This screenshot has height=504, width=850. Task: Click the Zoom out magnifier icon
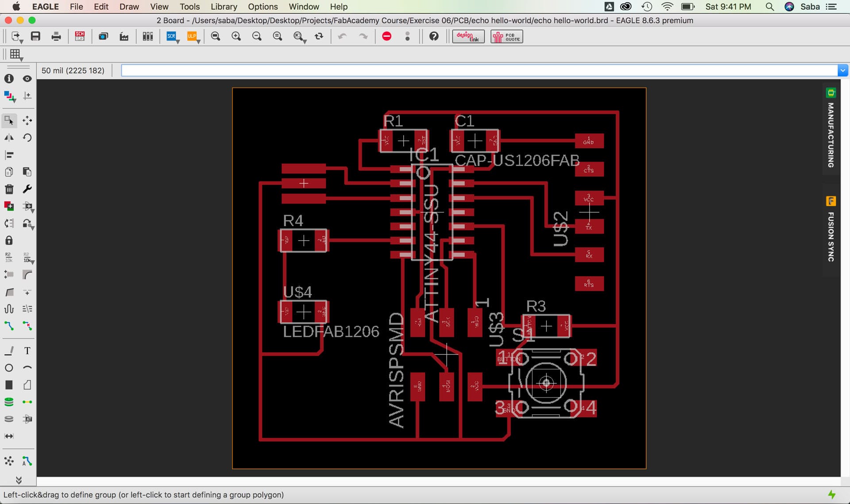coord(257,36)
